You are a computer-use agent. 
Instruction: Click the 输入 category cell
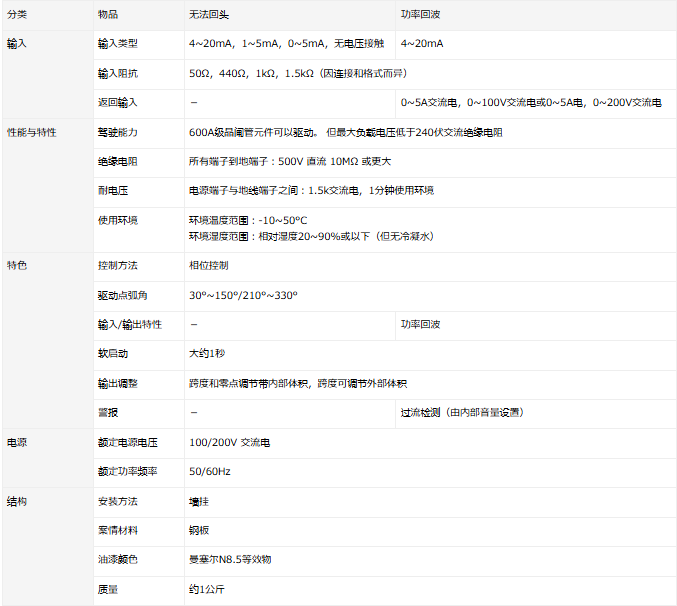17,44
